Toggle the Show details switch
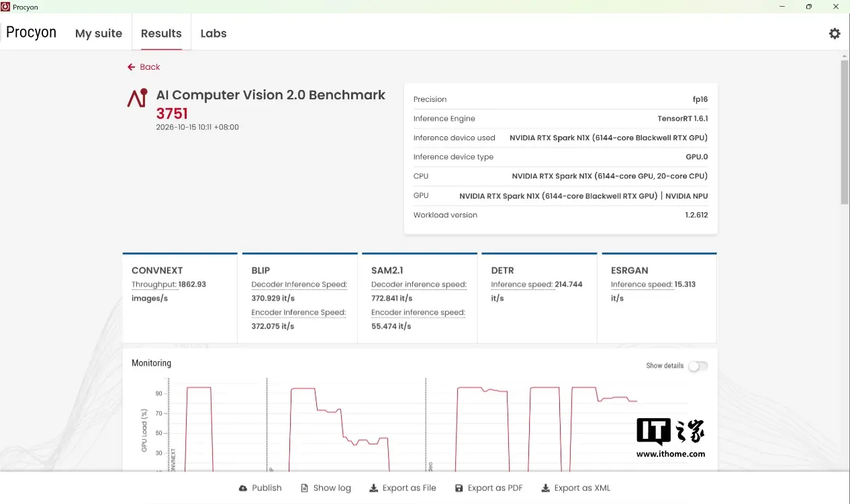The width and height of the screenshot is (850, 504). [698, 366]
